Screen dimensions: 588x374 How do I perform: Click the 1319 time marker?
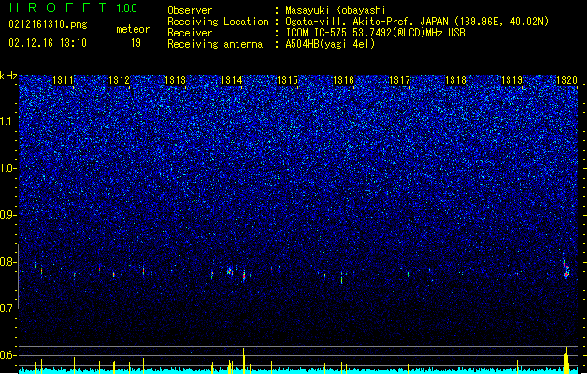(x=511, y=80)
